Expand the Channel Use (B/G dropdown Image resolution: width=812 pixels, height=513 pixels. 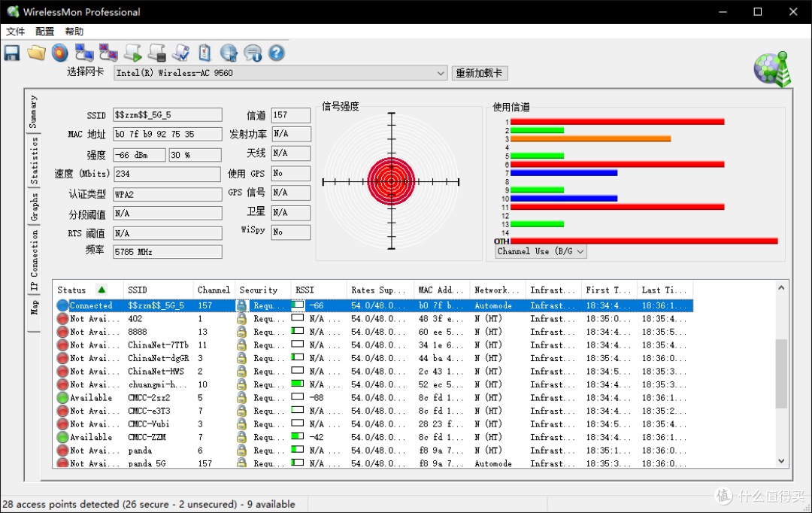point(541,251)
